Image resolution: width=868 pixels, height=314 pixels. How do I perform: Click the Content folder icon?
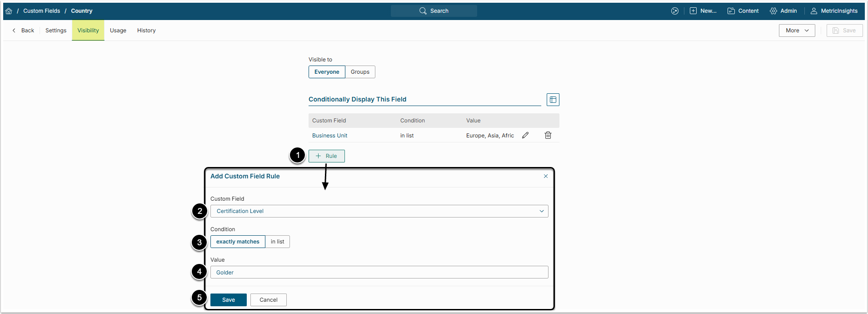coord(731,11)
